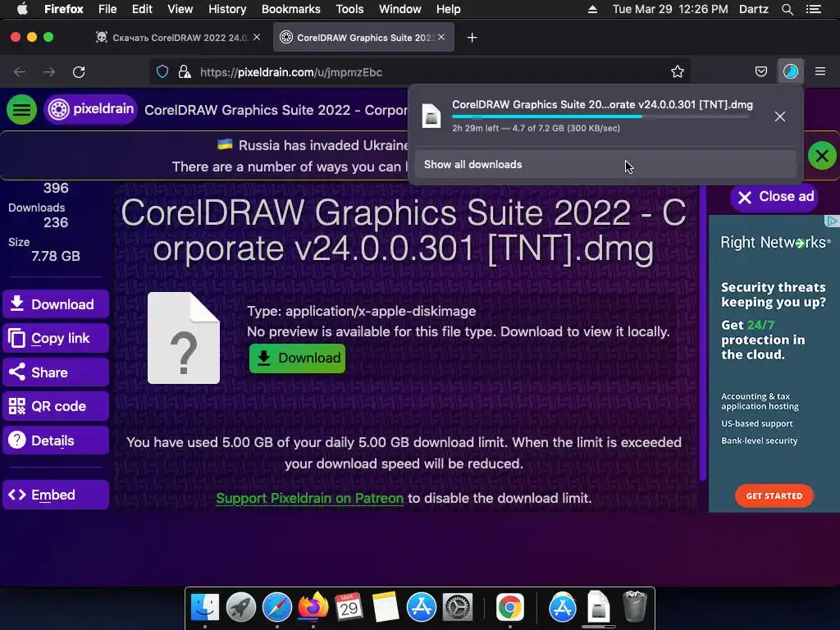840x630 pixels.
Task: Open the Apple menu
Action: [22, 9]
